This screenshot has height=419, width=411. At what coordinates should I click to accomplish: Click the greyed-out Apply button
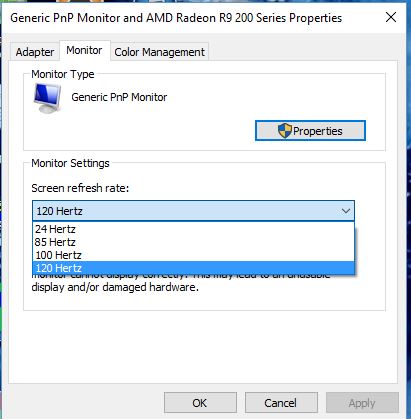362,403
